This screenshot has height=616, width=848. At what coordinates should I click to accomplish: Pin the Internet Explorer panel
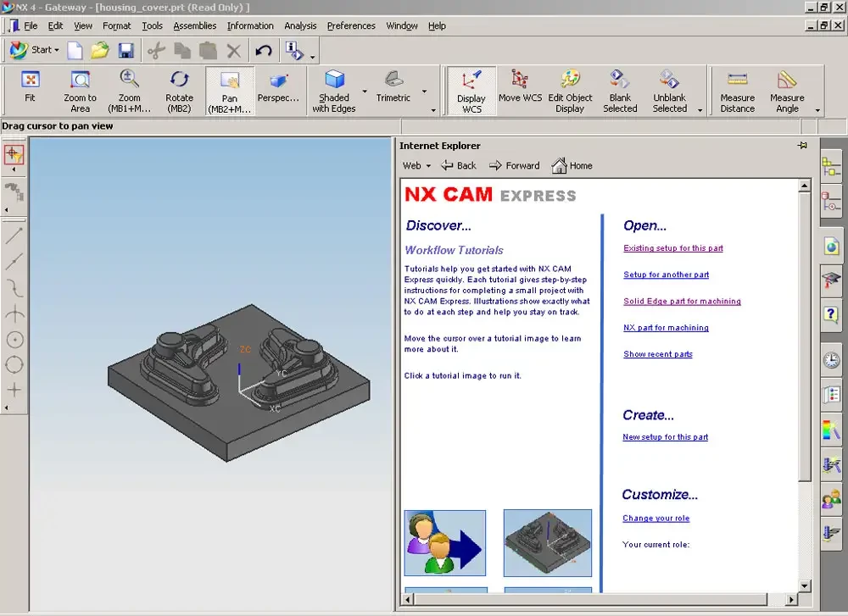(x=802, y=146)
